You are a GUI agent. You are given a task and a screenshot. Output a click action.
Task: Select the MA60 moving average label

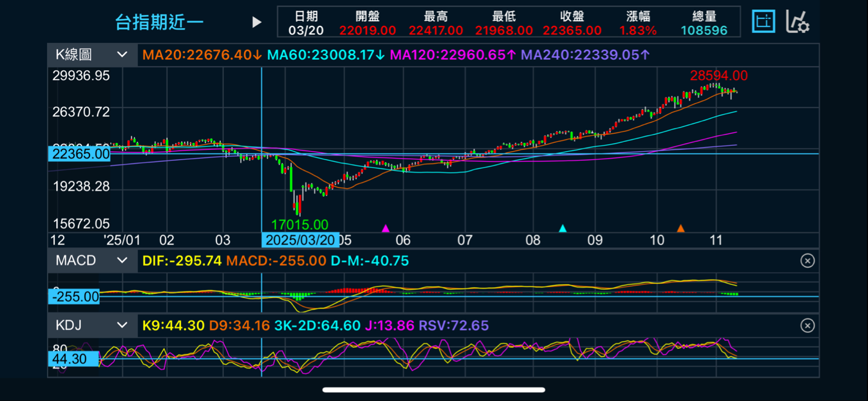click(x=326, y=55)
